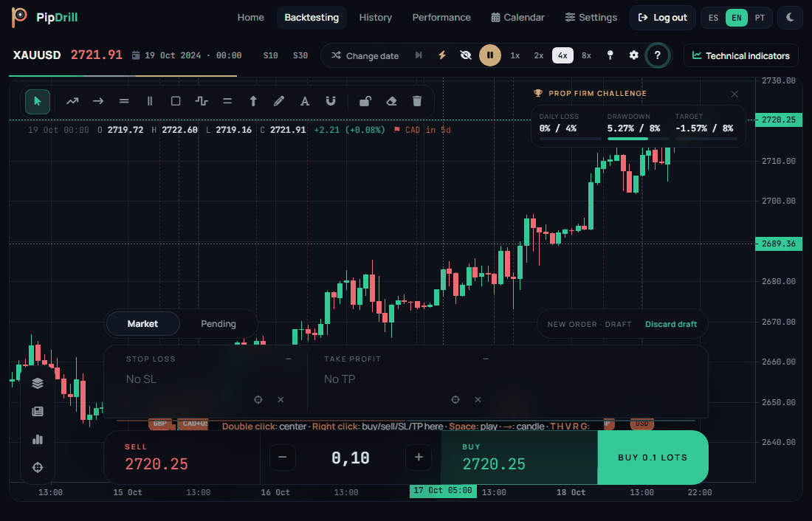Image resolution: width=812 pixels, height=521 pixels.
Task: Click Change date button
Action: pos(365,55)
